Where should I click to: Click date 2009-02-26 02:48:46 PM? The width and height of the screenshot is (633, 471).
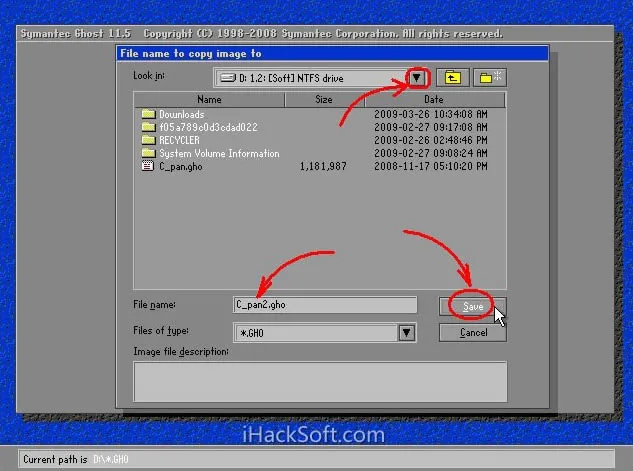tap(431, 140)
